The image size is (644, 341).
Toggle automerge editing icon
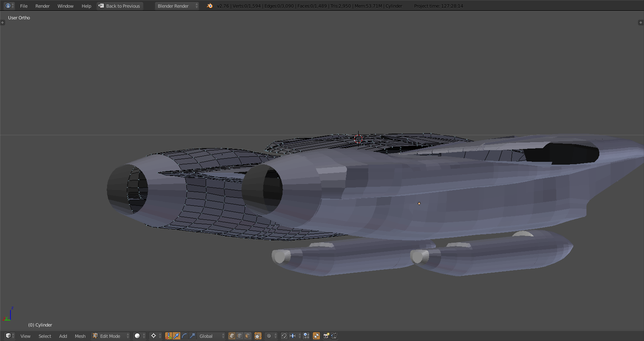(316, 336)
